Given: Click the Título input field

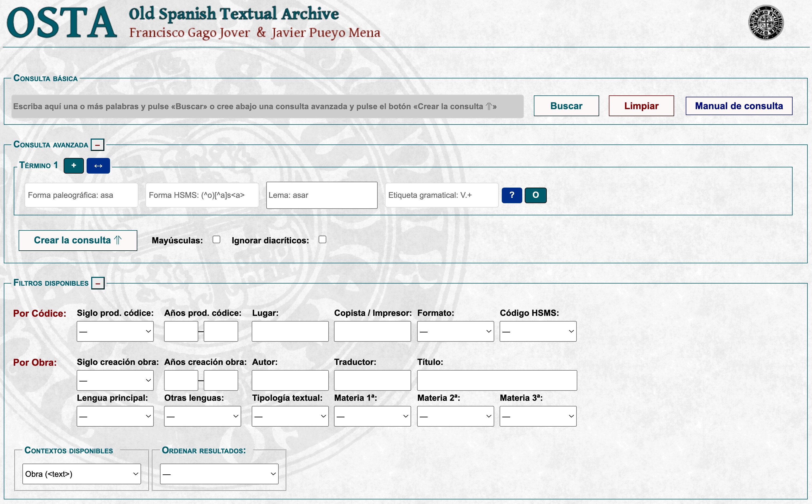Looking at the screenshot, I should [497, 380].
